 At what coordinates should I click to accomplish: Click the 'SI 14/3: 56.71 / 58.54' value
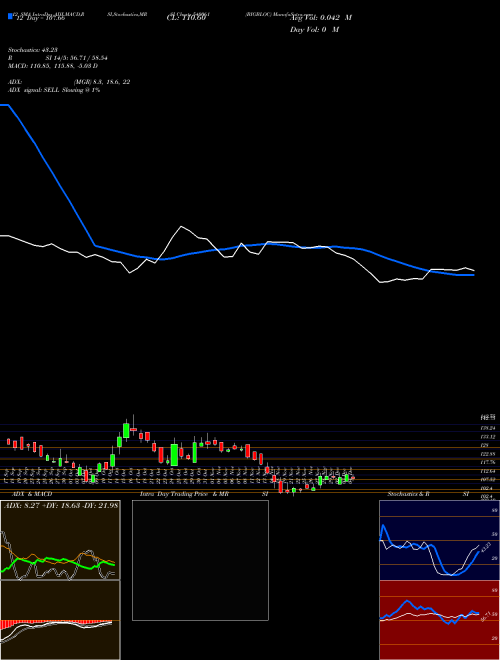[x=77, y=58]
